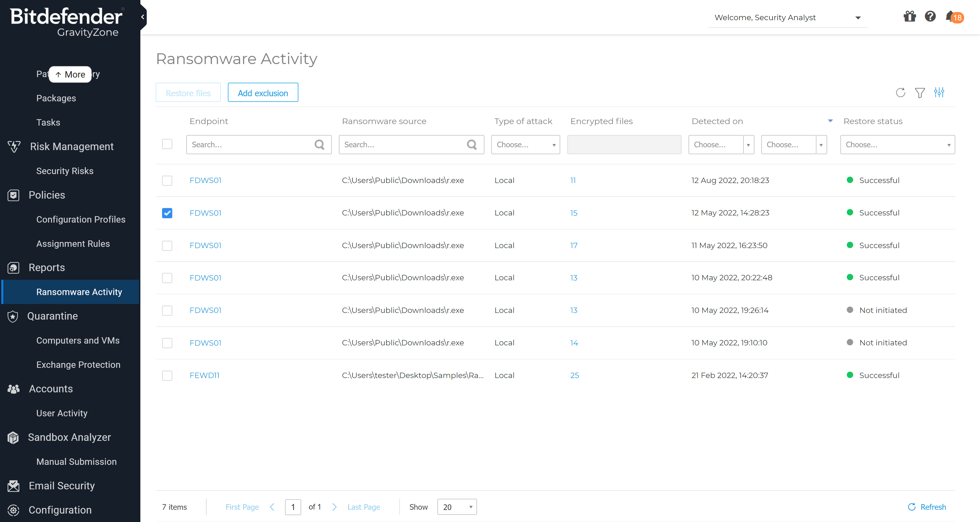Click the Email Security envelope icon
980x522 pixels.
(x=13, y=486)
